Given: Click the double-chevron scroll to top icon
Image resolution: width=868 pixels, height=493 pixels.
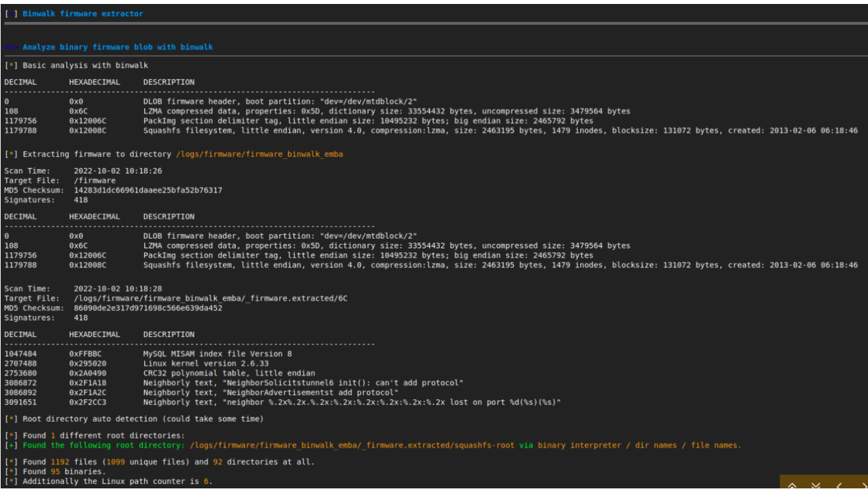Looking at the screenshot, I should 792,486.
